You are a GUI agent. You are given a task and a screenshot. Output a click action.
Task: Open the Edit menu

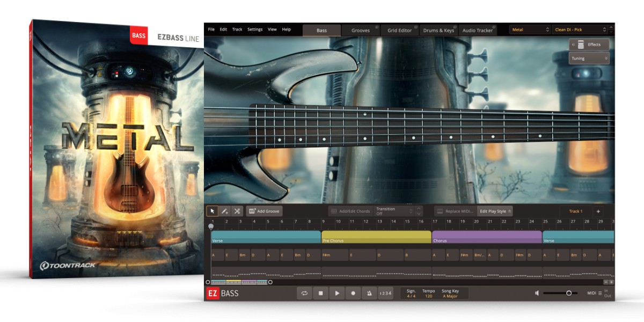coord(223,30)
